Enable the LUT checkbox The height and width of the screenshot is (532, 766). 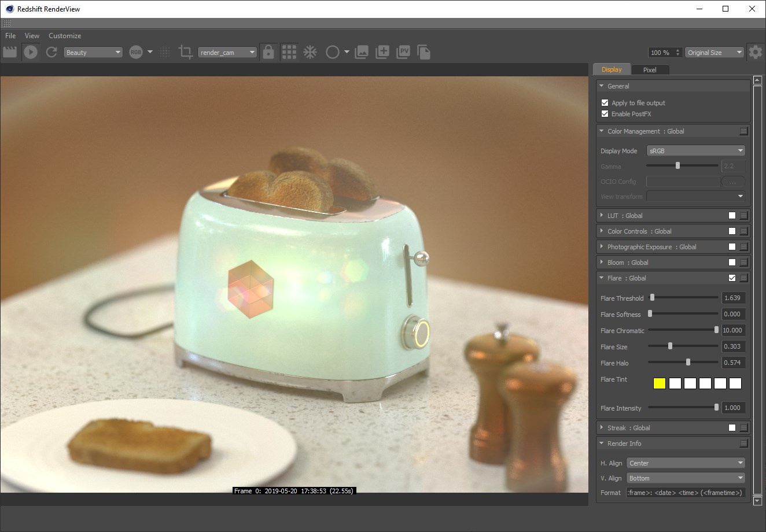tap(732, 216)
